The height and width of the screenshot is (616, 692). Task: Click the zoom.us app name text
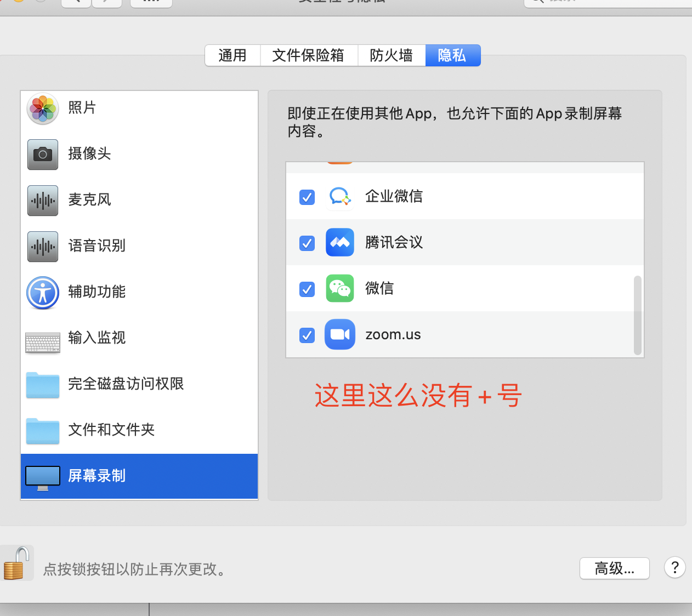pos(393,335)
